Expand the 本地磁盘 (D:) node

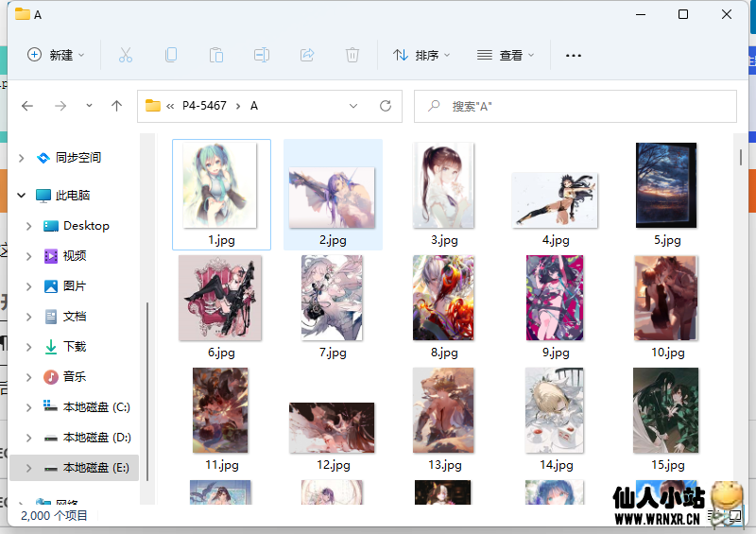coord(29,438)
